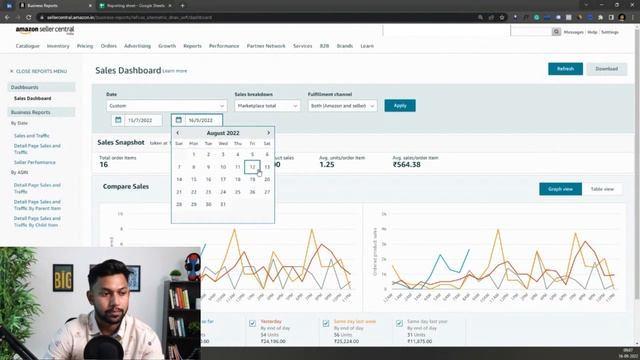Image resolution: width=640 pixels, height=360 pixels.
Task: Open Seller Performance report
Action: (35, 162)
